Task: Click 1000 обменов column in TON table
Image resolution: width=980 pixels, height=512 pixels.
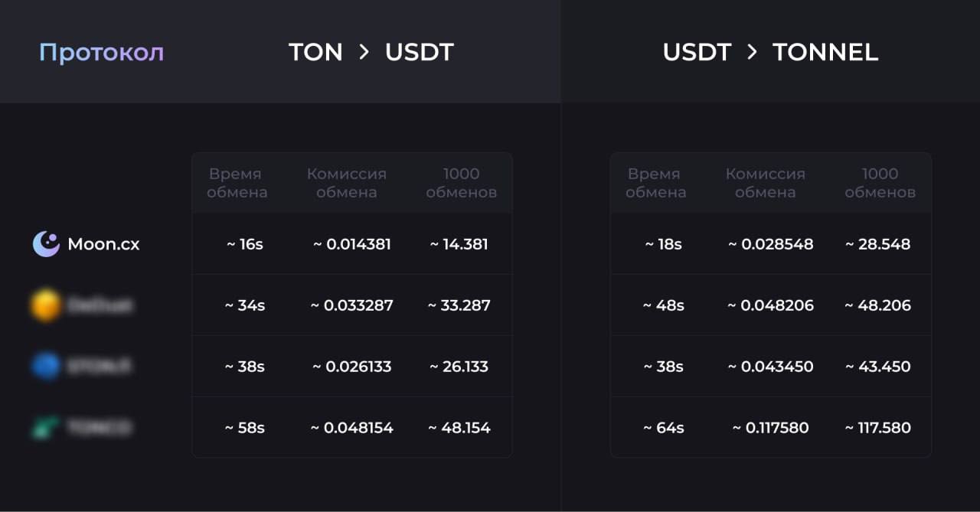Action: tap(462, 183)
